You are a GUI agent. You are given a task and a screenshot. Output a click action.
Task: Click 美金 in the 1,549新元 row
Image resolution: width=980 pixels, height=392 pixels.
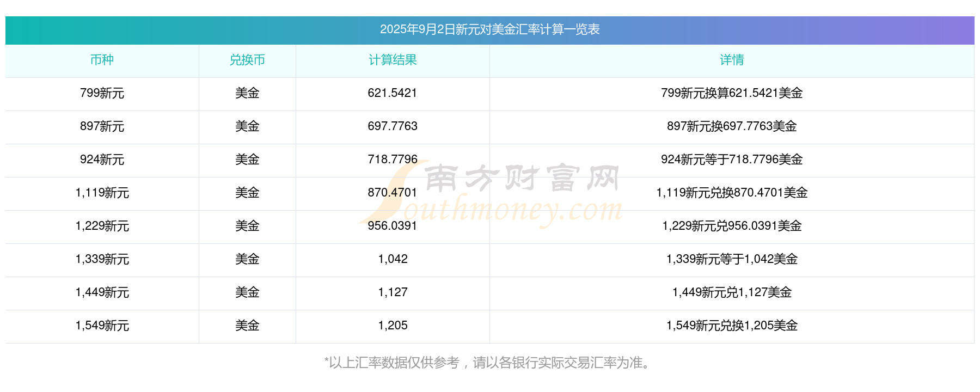[247, 326]
